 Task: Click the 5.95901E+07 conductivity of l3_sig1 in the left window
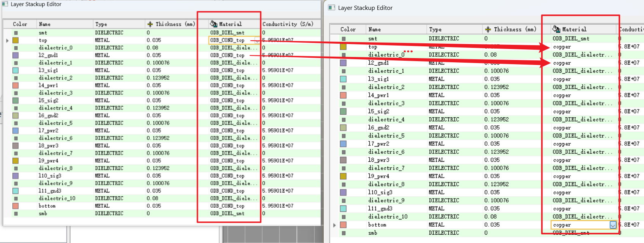(278, 70)
